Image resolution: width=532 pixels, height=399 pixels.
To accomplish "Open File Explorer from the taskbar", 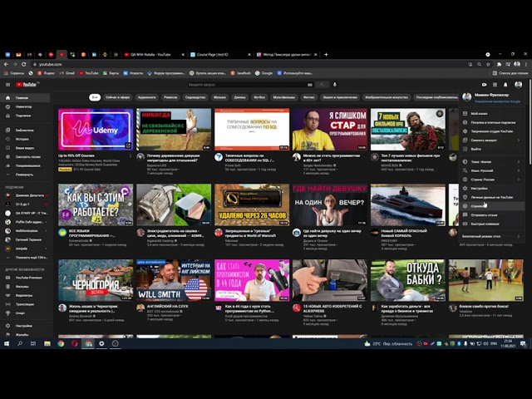I will click(47, 343).
